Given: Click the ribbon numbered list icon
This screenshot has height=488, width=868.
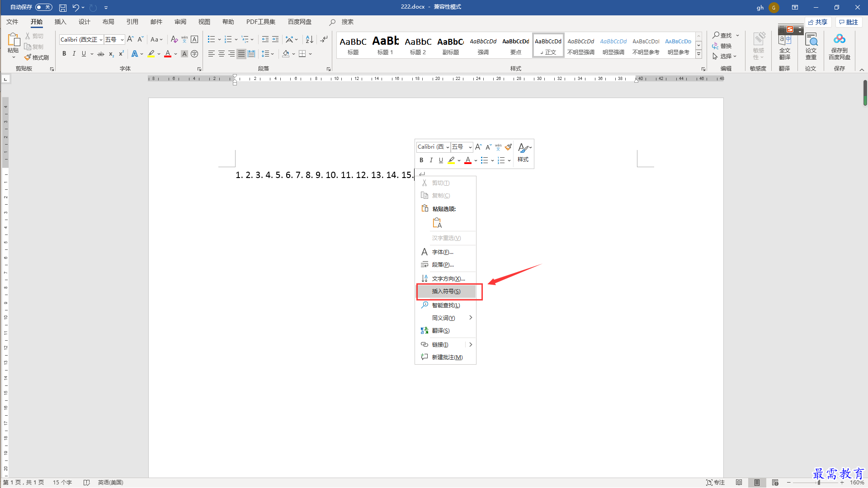Looking at the screenshot, I should (x=228, y=40).
